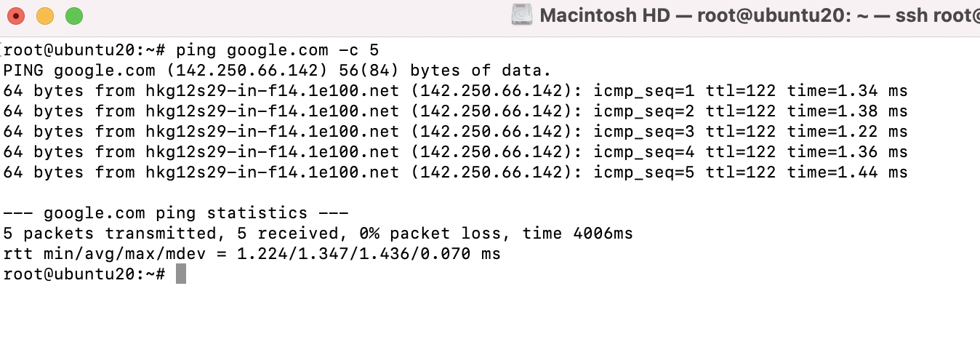Click the gray block cursor at the prompt
The image size is (980, 358).
(x=181, y=274)
